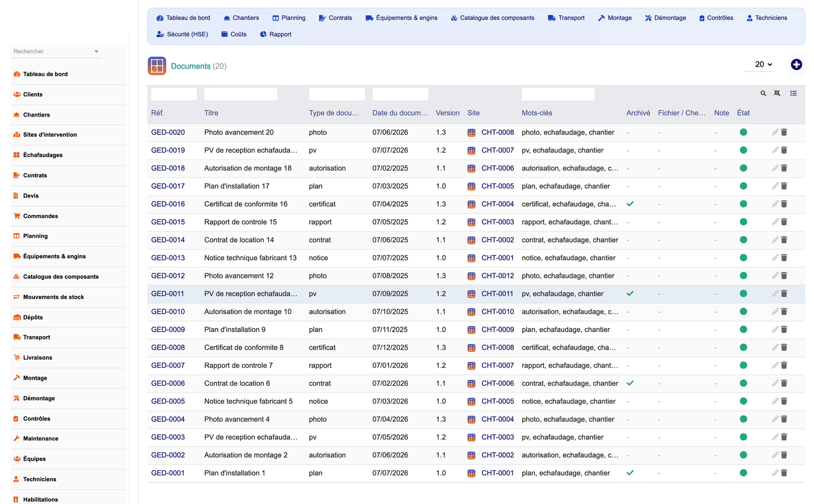Sort by the Version column header
This screenshot has height=504, width=814.
[x=448, y=113]
